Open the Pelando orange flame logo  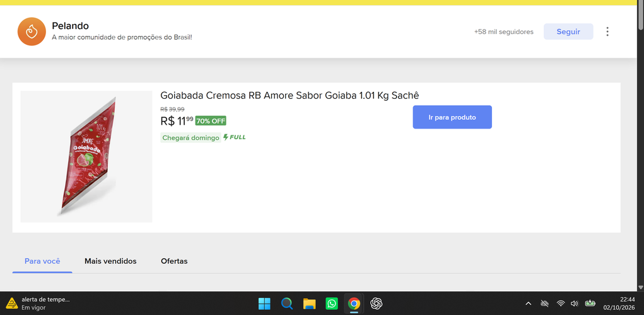tap(32, 31)
